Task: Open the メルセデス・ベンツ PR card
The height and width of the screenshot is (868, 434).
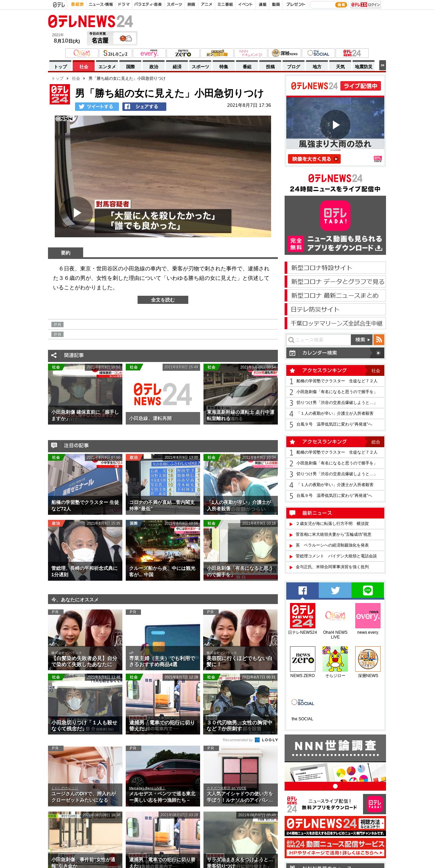Action: pos(163,776)
